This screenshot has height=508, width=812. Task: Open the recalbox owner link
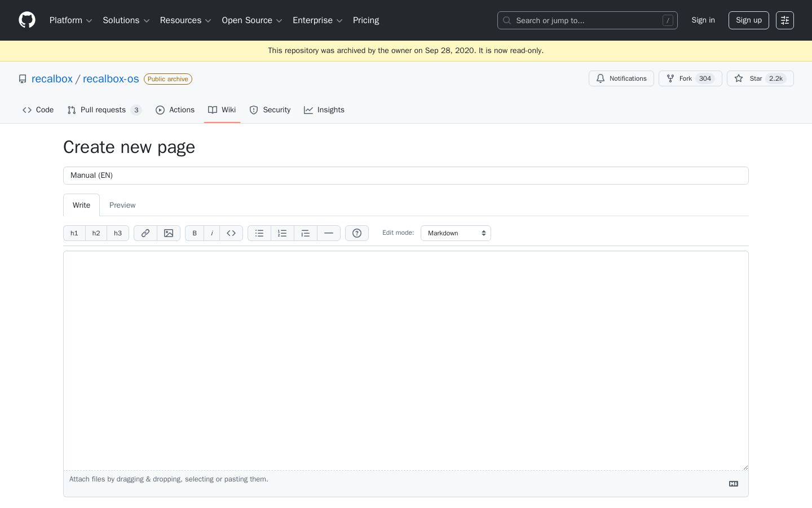click(52, 79)
